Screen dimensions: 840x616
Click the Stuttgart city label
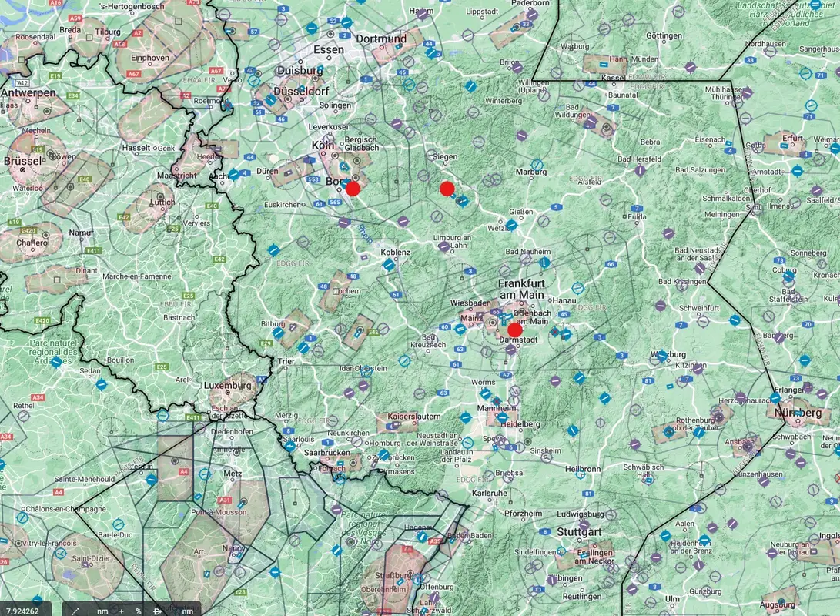579,532
